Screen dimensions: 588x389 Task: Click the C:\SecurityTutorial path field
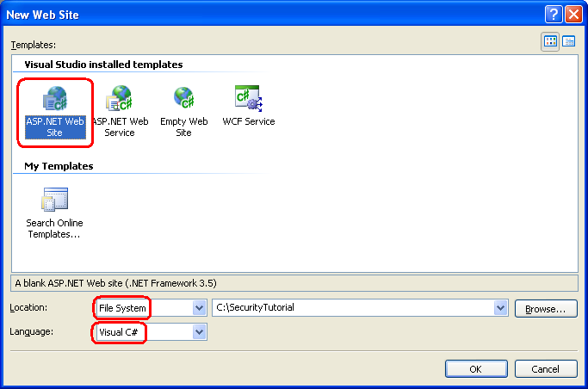pos(360,308)
